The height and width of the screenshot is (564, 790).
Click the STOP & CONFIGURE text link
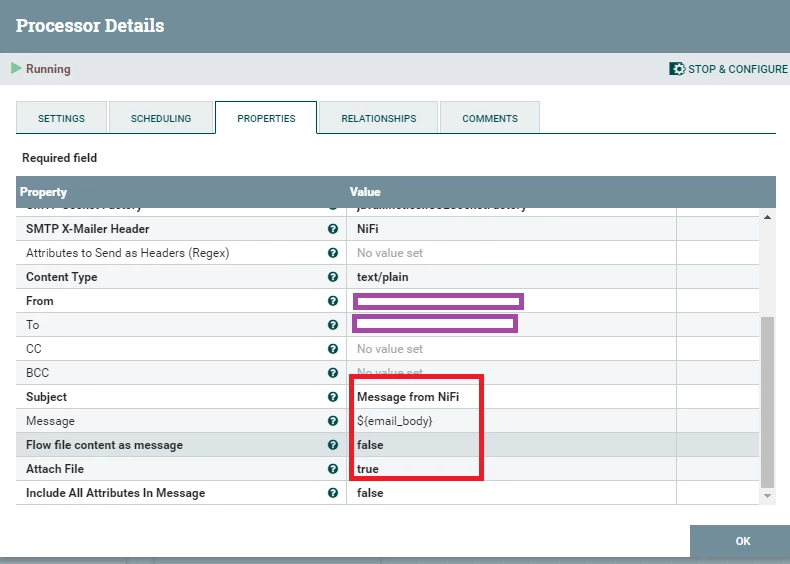click(x=738, y=69)
